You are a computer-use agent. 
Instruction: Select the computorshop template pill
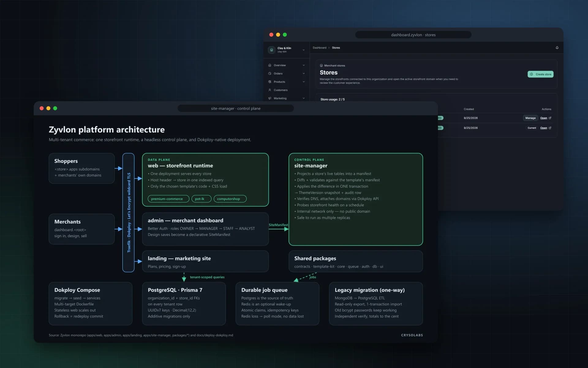click(230, 199)
